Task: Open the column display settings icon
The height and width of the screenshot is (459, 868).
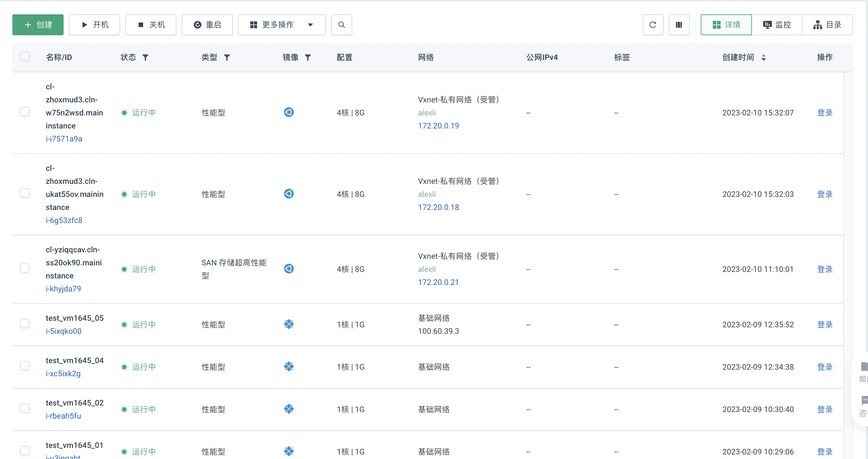Action: (x=679, y=24)
